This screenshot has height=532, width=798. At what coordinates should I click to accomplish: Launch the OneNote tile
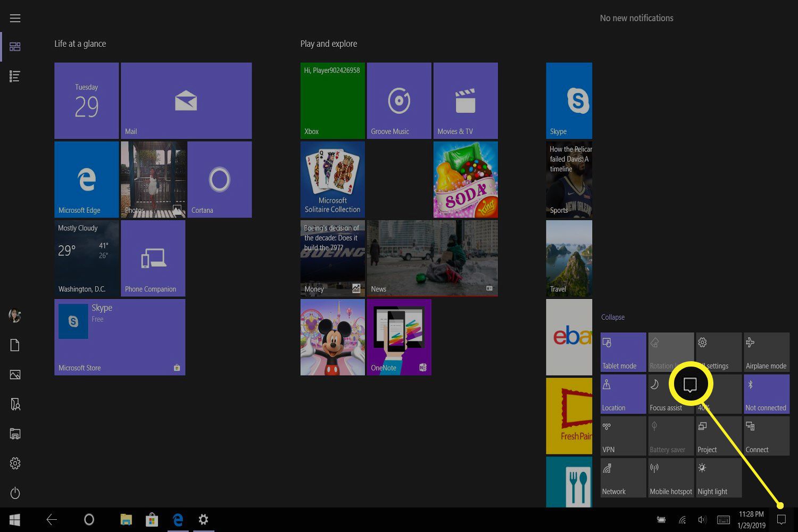pyautogui.click(x=399, y=337)
